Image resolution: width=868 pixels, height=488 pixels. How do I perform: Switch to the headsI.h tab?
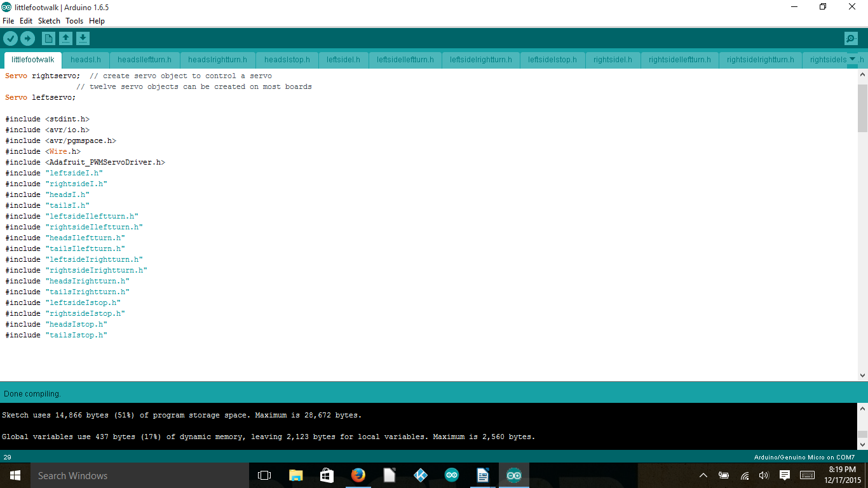click(86, 60)
